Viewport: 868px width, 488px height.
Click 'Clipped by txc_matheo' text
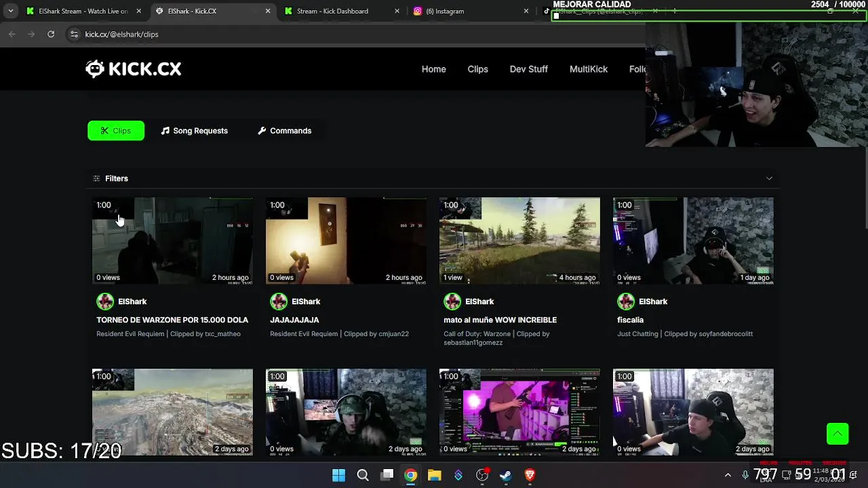point(205,334)
